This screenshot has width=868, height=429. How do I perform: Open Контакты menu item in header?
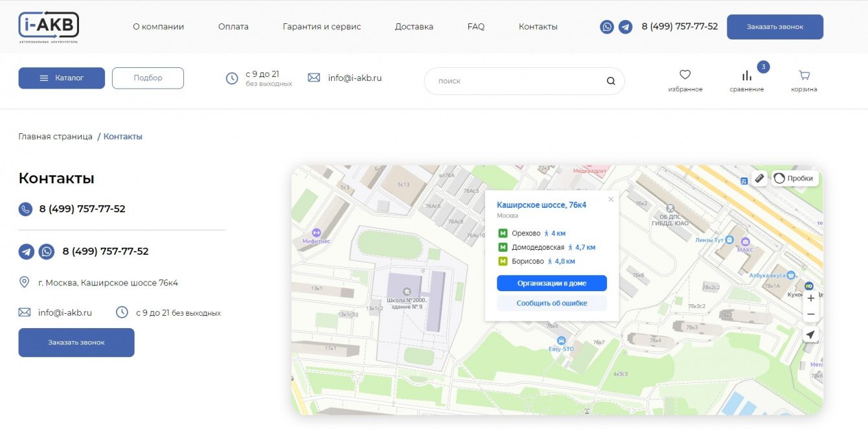coord(538,27)
